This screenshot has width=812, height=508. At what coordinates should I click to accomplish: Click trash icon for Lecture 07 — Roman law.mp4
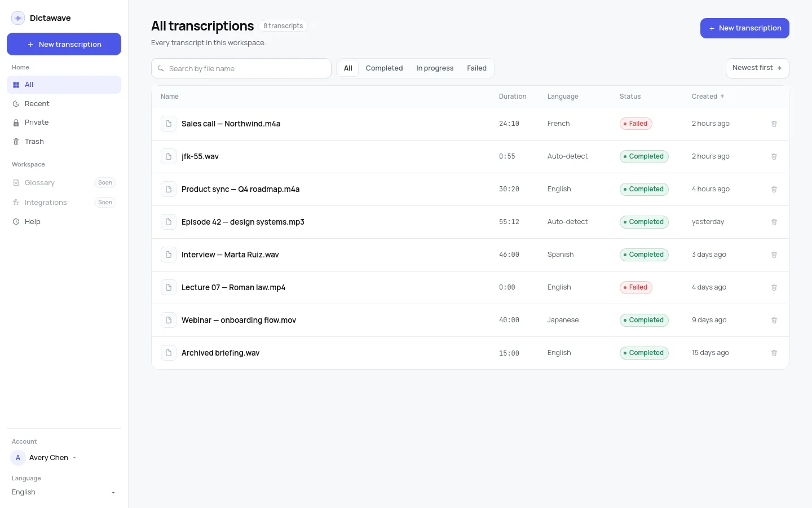pyautogui.click(x=774, y=287)
